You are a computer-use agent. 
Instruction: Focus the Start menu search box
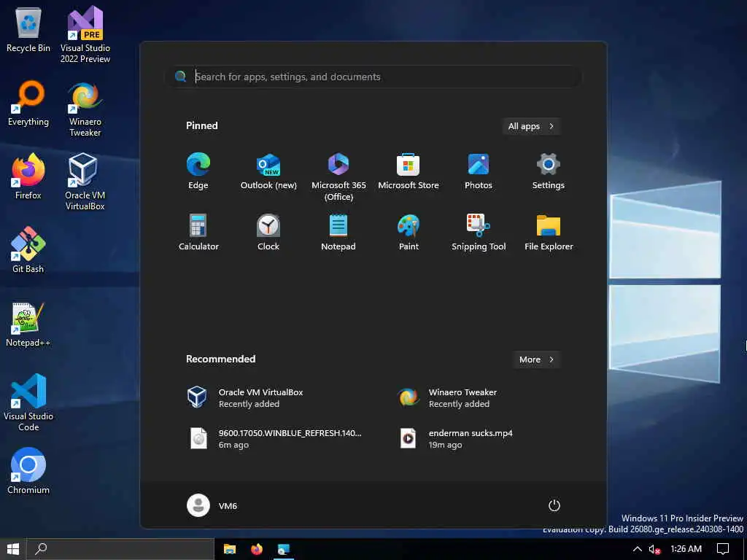point(374,77)
